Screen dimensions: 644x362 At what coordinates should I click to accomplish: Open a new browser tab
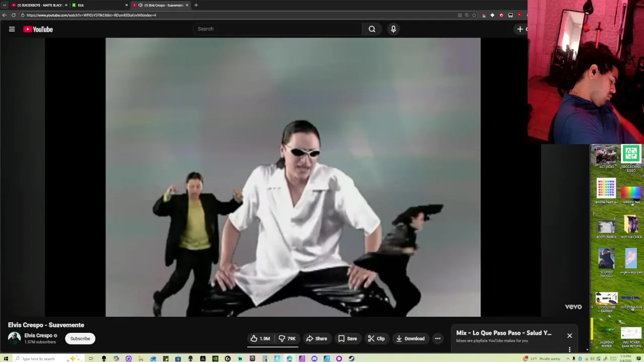pos(196,5)
